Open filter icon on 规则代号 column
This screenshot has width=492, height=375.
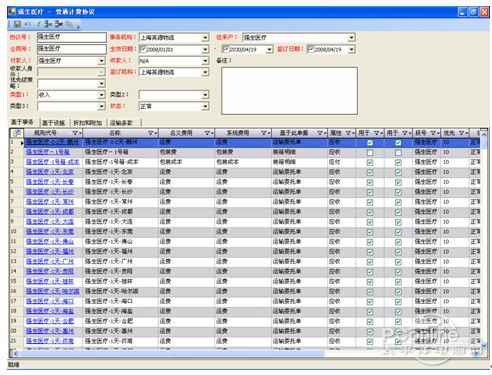77,133
